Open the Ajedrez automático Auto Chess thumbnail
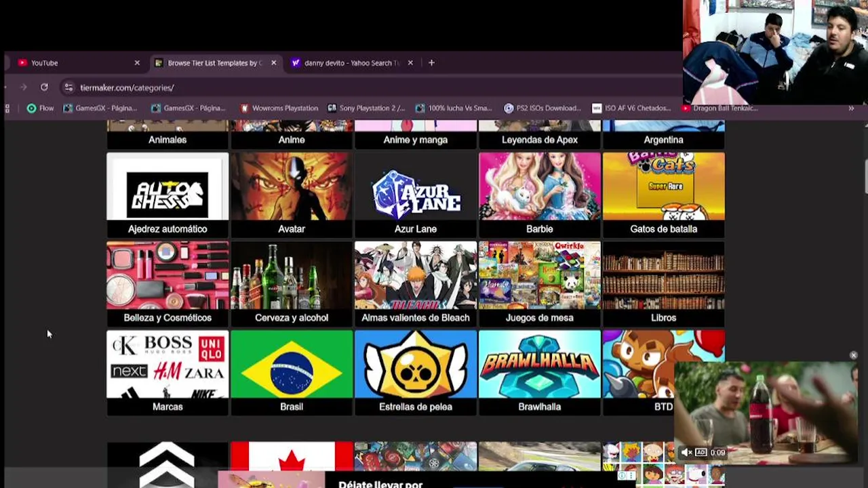Screen dimensions: 868x488 (x=167, y=186)
